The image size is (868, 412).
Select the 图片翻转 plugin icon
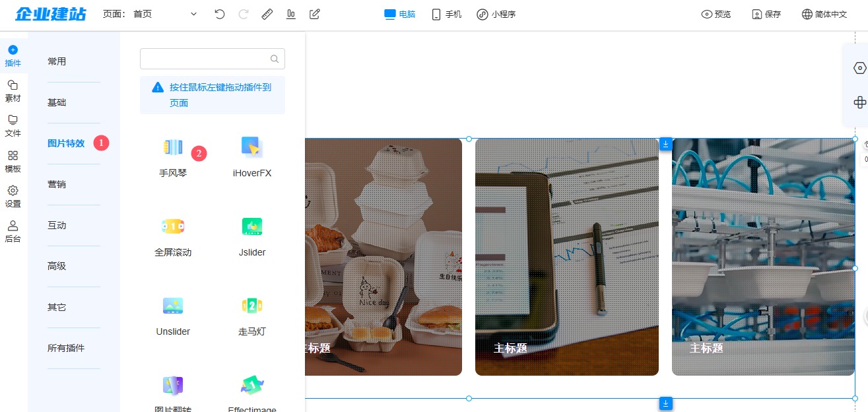click(173, 385)
